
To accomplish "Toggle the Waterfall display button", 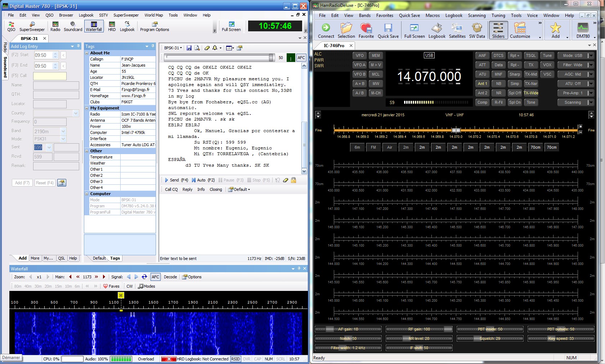I will (x=94, y=26).
